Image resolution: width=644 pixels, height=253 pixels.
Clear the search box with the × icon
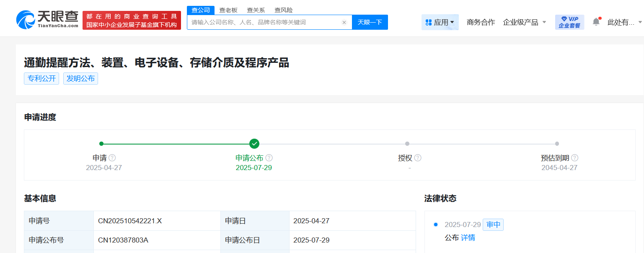344,22
